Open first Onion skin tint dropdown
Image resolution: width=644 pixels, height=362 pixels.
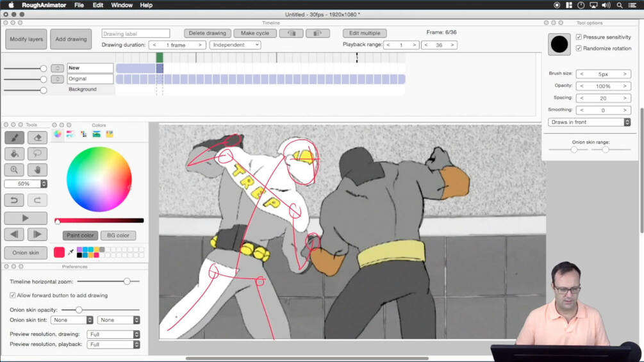(x=72, y=320)
